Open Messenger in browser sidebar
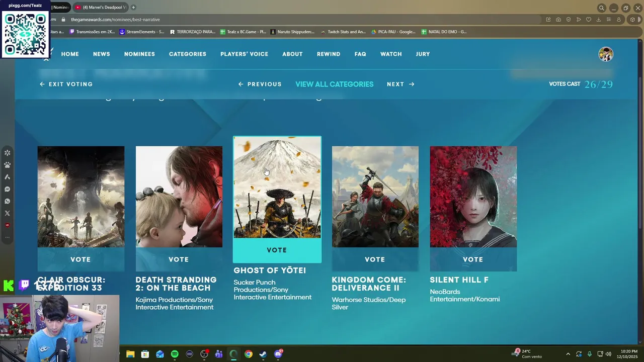This screenshot has height=362, width=644. tap(7, 189)
